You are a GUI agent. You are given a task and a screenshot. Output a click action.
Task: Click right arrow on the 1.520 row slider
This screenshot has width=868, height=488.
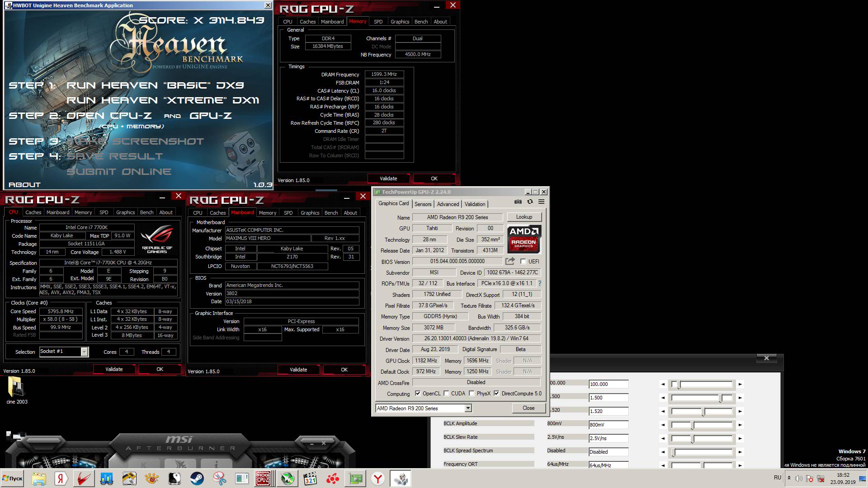pyautogui.click(x=740, y=412)
